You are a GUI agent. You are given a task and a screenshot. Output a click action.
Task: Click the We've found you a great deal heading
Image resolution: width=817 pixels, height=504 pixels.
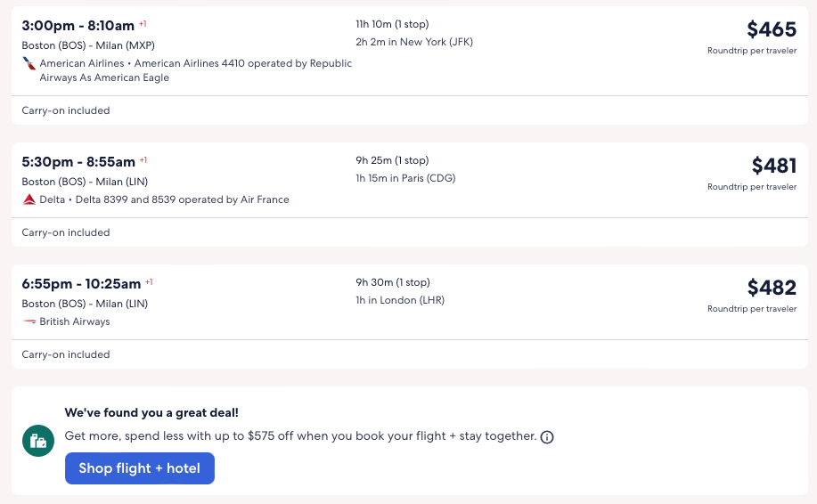coord(151,413)
